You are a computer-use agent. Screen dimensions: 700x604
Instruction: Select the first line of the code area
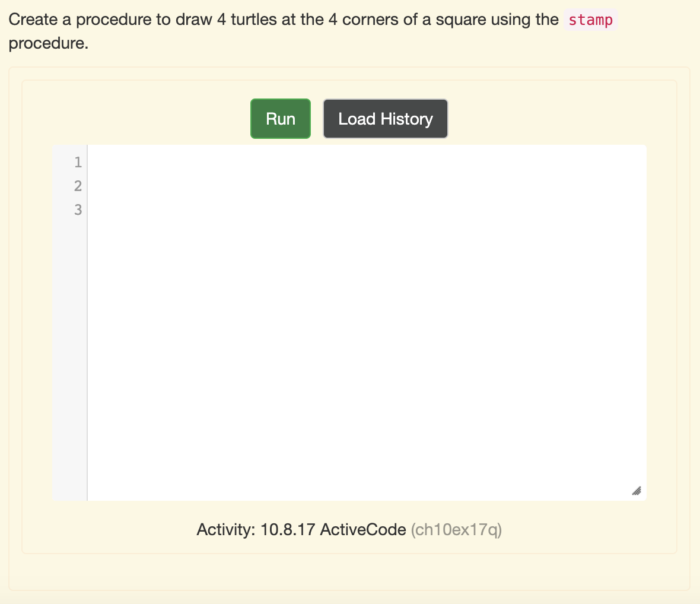coord(237,162)
